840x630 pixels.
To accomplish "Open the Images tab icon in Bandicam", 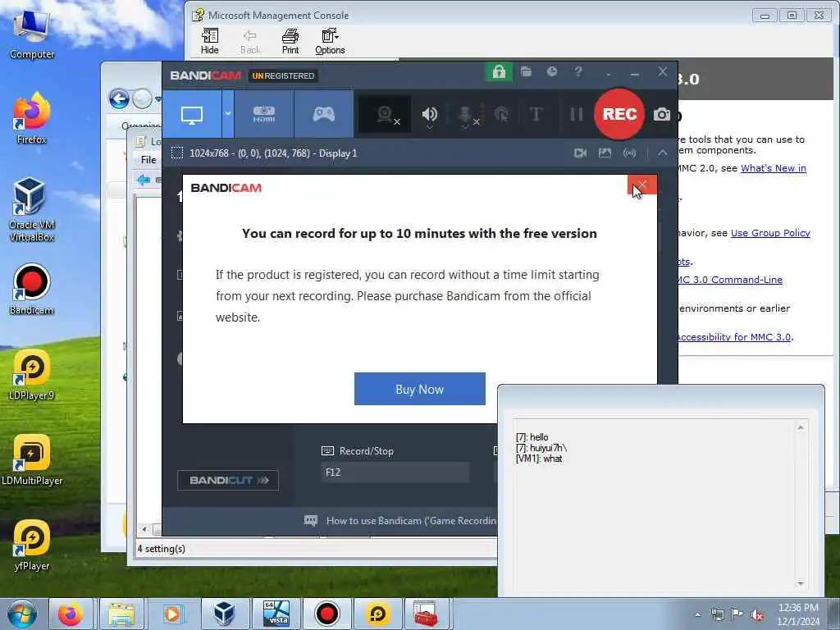I will point(605,153).
